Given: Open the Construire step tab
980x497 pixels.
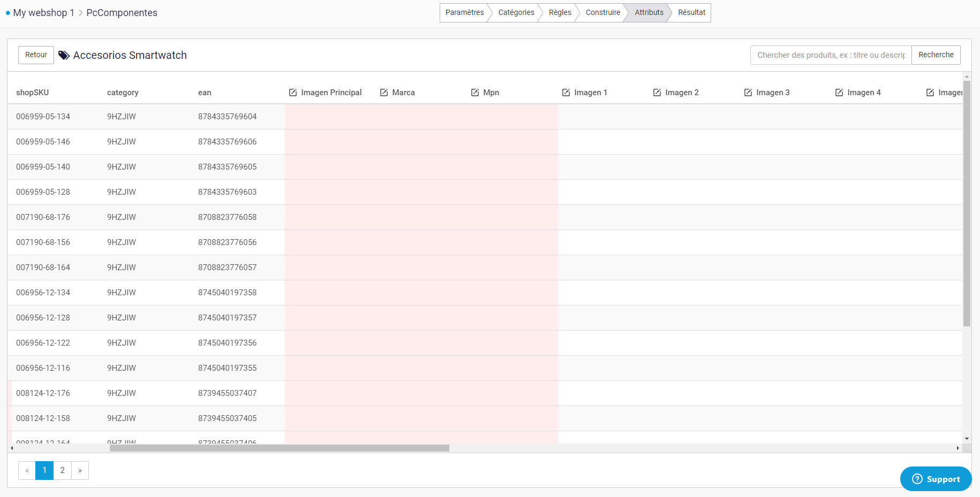Looking at the screenshot, I should pyautogui.click(x=603, y=13).
